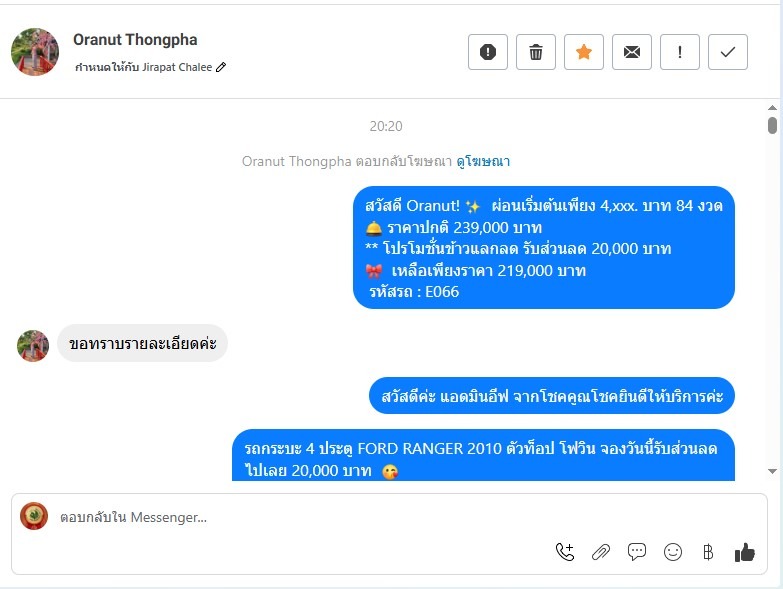Viewport: 783px width, 589px height.
Task: Click the baht payment request icon
Action: 708,552
